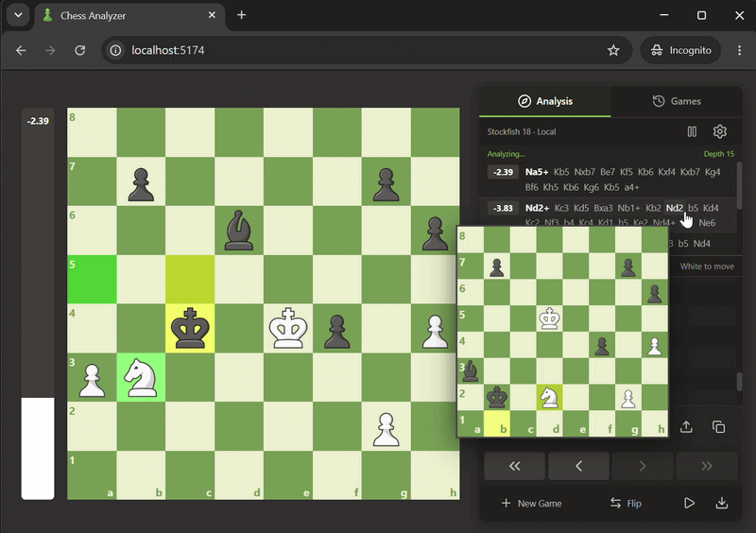Click the highlighted c5 square
This screenshot has width=756, height=533.
click(190, 280)
